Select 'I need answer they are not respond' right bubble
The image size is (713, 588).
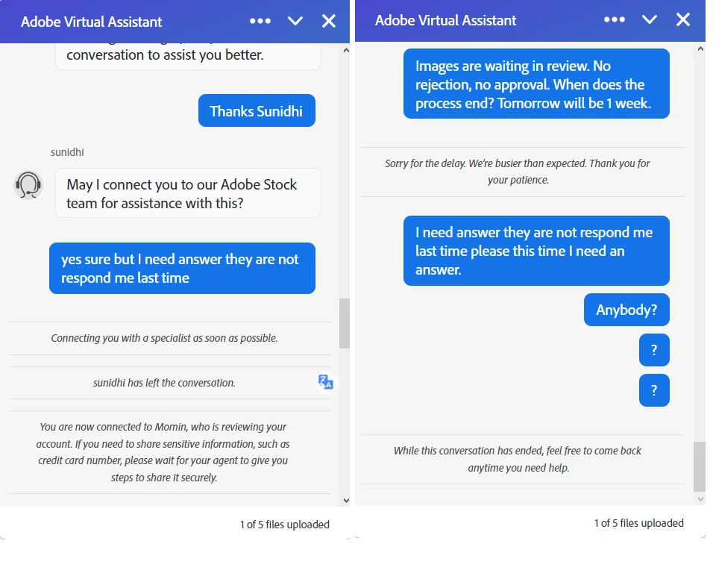click(536, 251)
